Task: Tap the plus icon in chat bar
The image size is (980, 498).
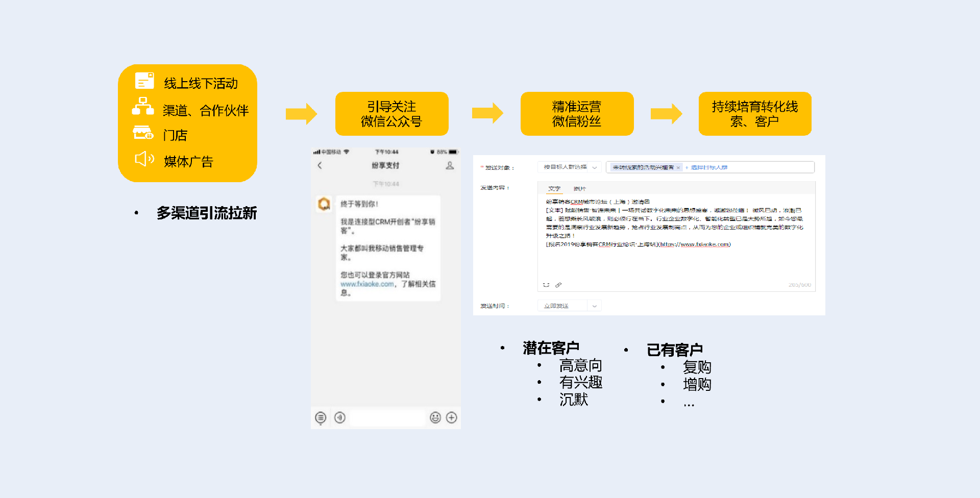Action: coord(452,418)
